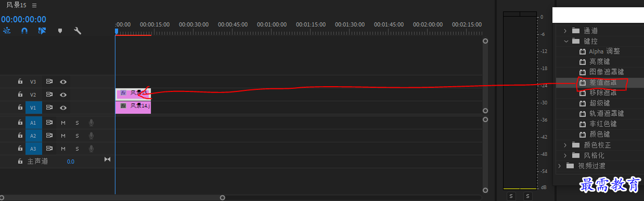Click the 视频过渡 folder icon
This screenshot has width=644, height=201.
571,166
